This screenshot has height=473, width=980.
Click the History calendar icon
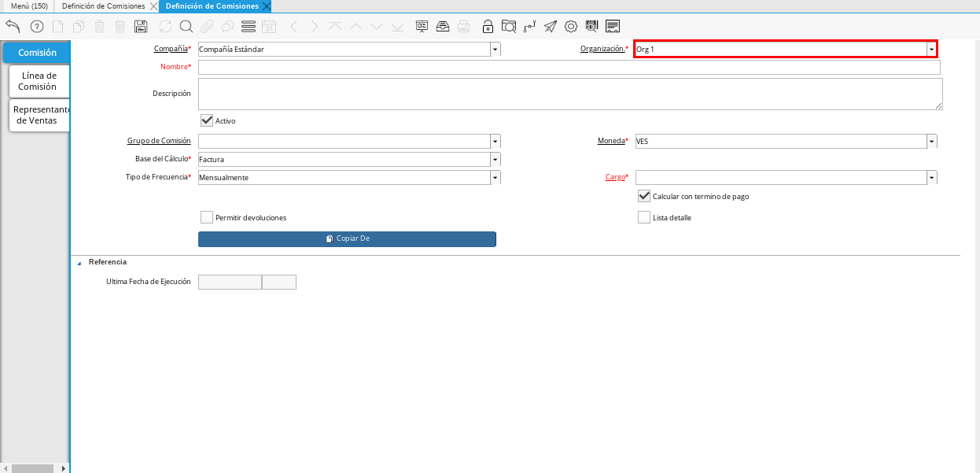point(269,26)
